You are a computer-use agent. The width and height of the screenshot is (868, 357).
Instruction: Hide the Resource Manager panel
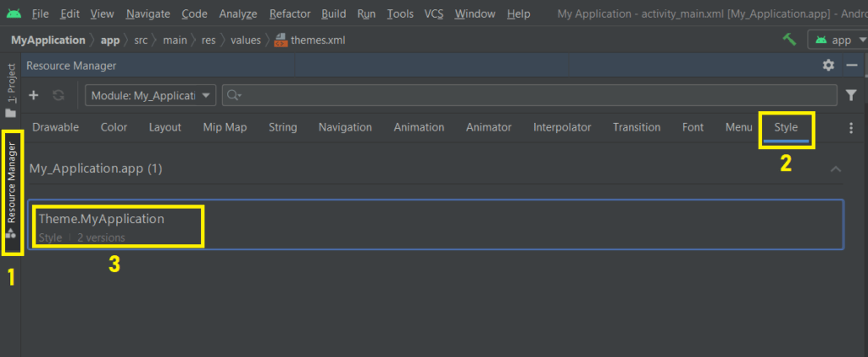click(x=851, y=65)
